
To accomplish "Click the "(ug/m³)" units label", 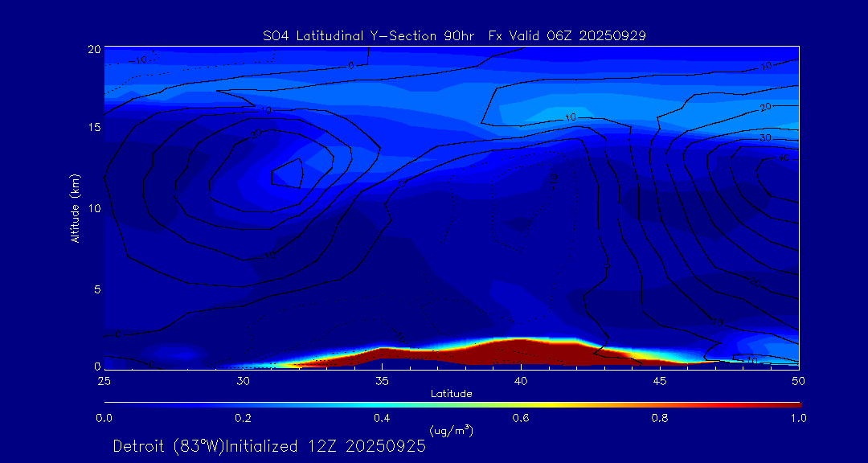I will coord(451,430).
